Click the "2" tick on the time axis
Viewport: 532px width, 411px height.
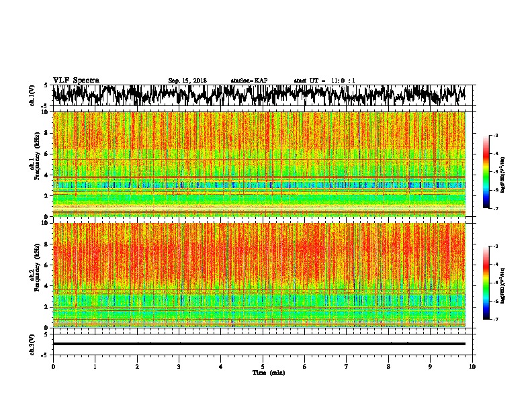pos(137,367)
